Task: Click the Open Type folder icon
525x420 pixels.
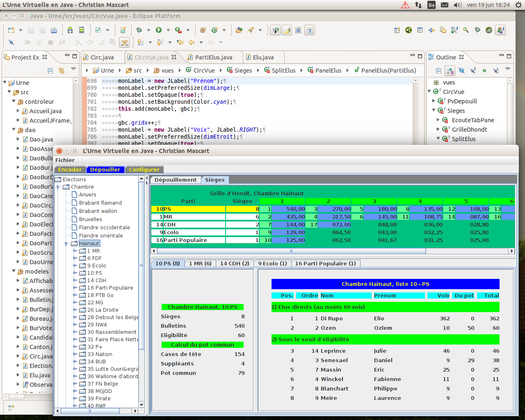Action: (x=239, y=30)
